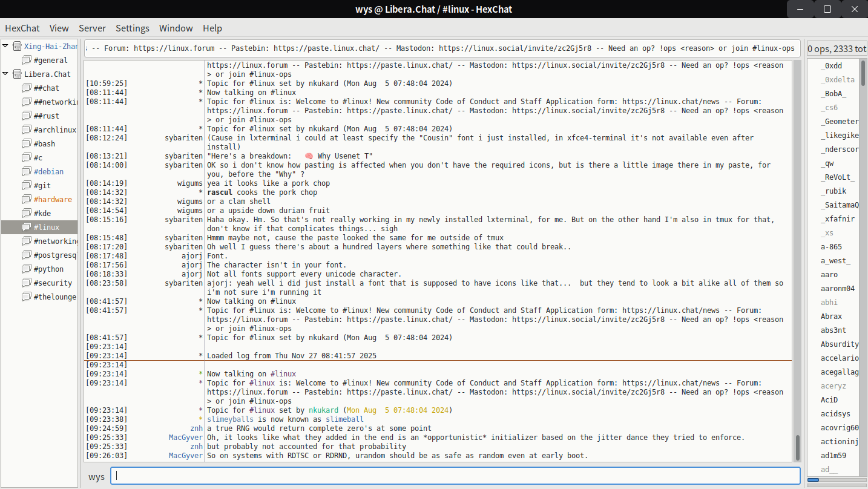Click the #hardware channel icon
The image size is (868, 489).
point(26,199)
